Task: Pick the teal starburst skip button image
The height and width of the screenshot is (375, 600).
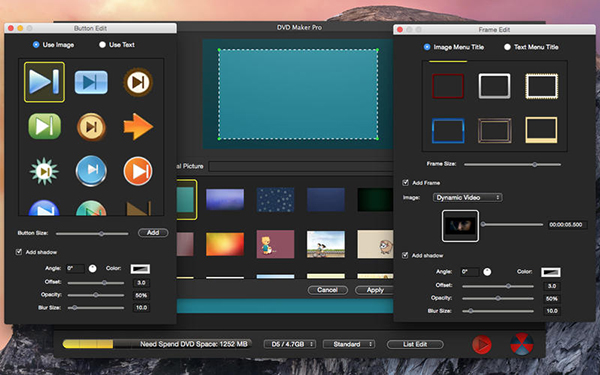Action: [44, 171]
